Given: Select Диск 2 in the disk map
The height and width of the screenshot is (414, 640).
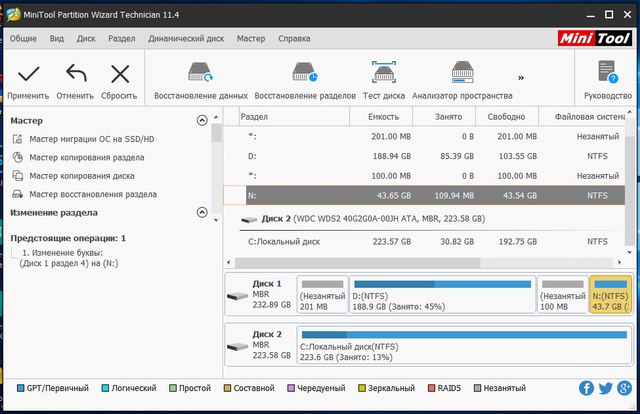Looking at the screenshot, I should (x=260, y=345).
